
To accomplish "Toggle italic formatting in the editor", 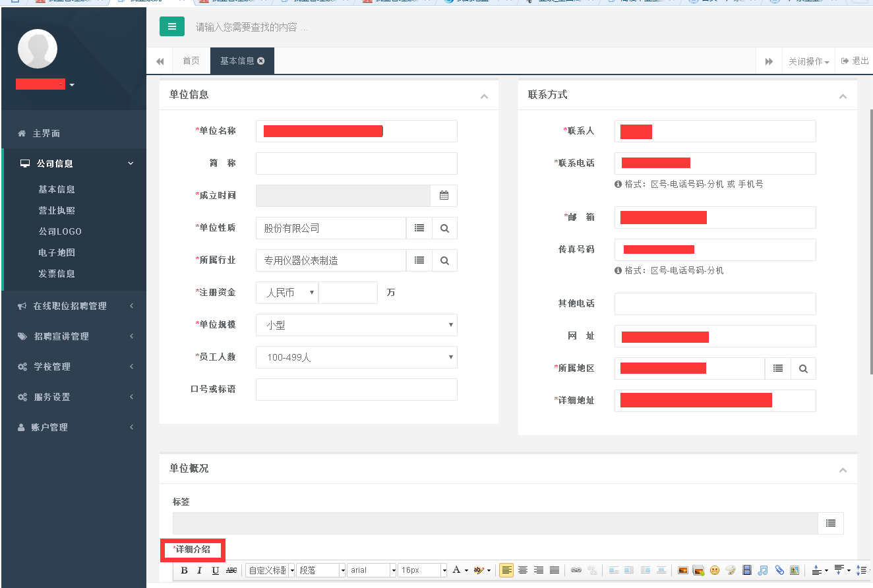I will click(x=199, y=570).
